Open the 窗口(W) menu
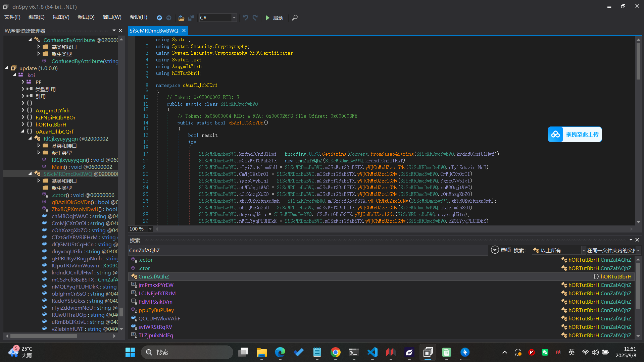644x362 pixels. 112,17
